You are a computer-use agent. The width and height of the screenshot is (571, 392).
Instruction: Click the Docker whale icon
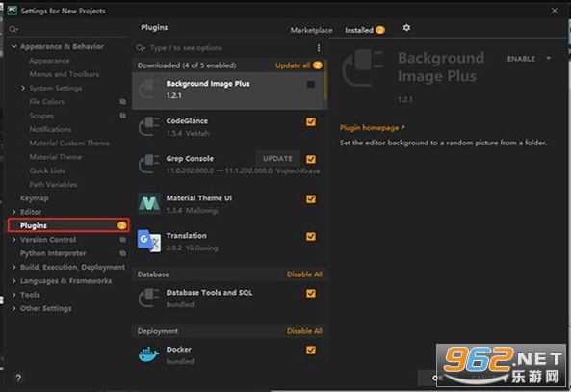148,354
